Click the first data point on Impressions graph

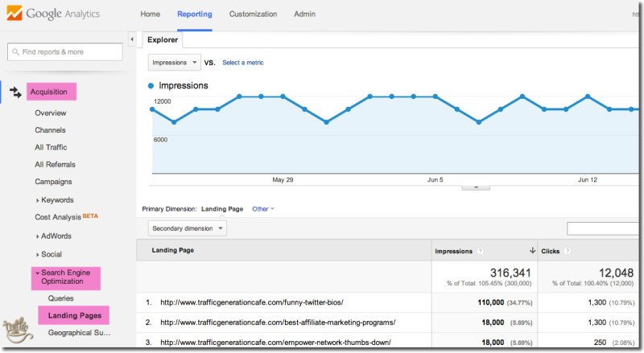tap(152, 109)
